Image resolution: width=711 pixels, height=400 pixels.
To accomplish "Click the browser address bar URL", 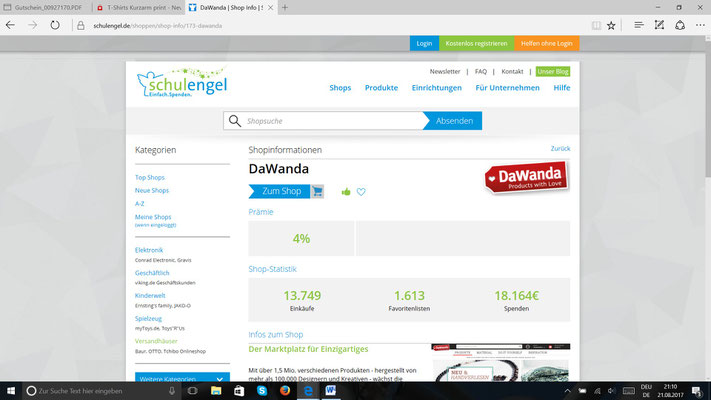I will tap(158, 26).
